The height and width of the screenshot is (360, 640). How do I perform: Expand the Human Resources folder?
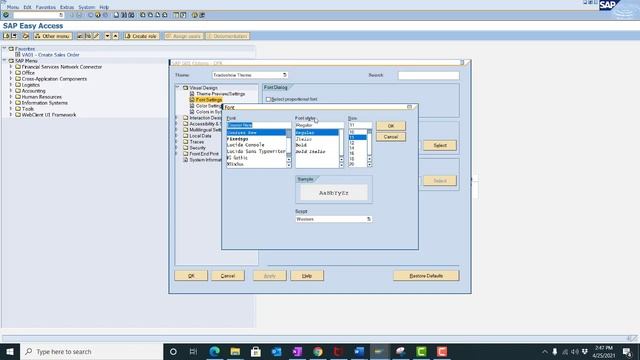(11, 97)
